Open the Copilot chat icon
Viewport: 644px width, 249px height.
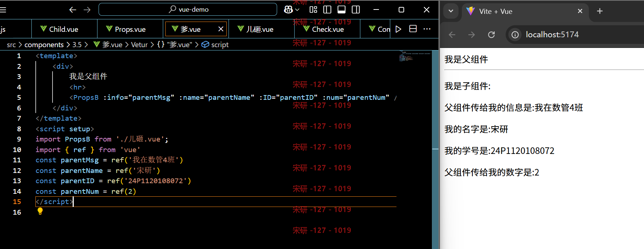(x=288, y=10)
